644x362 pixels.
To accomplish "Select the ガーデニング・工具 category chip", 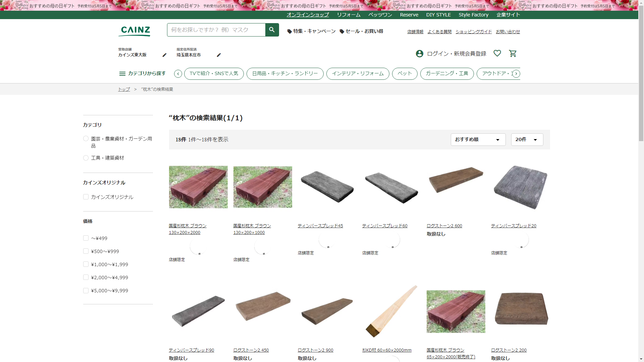I will (447, 73).
